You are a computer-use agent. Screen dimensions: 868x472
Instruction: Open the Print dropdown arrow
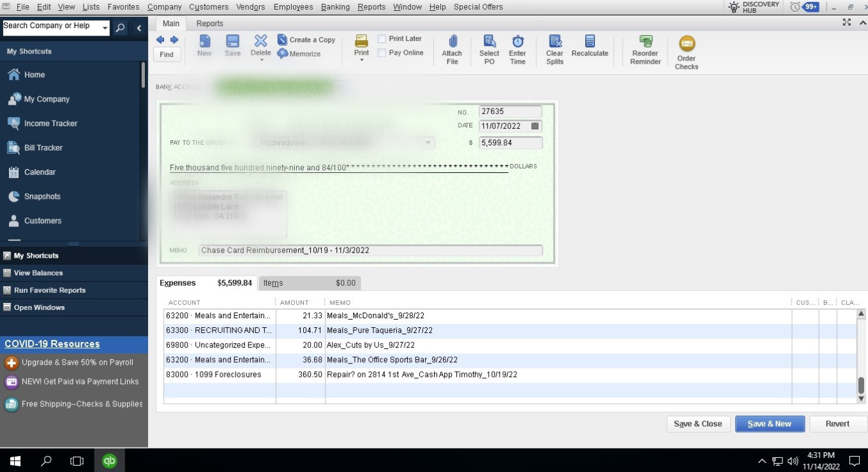tap(362, 60)
